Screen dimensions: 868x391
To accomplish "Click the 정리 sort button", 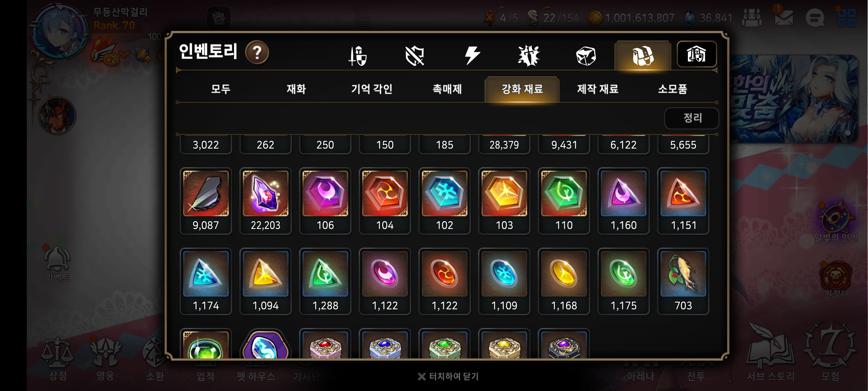I will point(692,118).
